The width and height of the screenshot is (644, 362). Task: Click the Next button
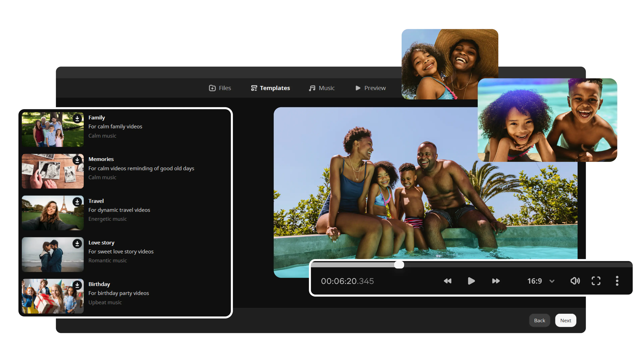click(565, 320)
